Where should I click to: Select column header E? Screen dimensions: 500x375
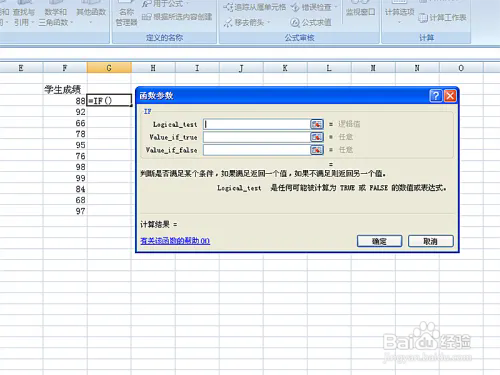pyautogui.click(x=21, y=68)
